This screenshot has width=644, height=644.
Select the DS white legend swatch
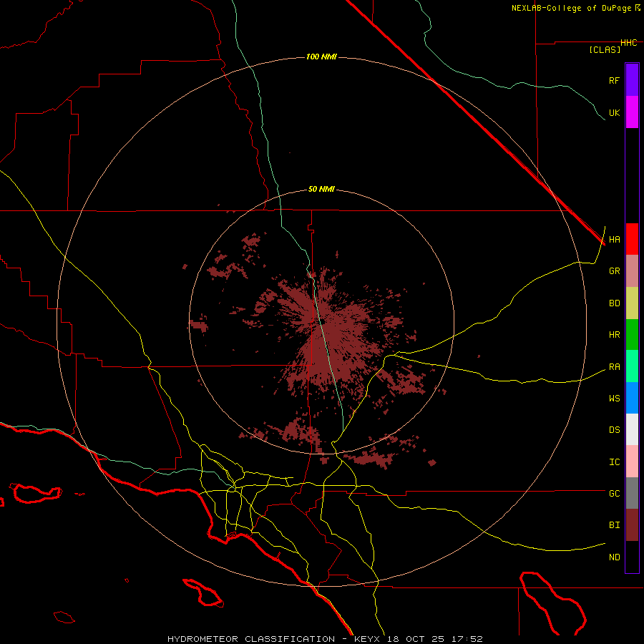[632, 429]
